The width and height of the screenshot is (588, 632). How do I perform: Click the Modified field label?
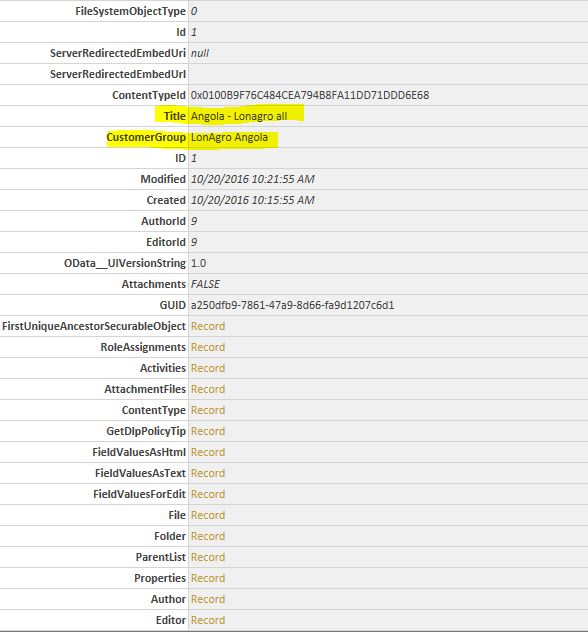point(163,179)
